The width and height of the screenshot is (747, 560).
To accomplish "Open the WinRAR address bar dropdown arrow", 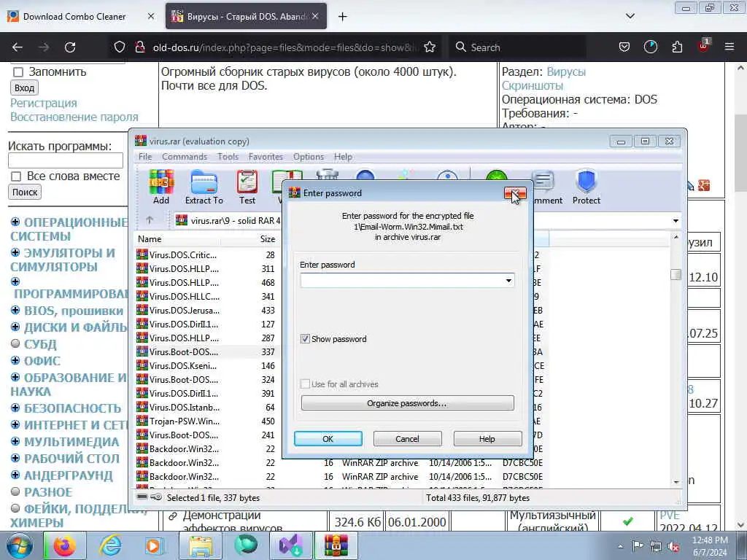I will tap(676, 220).
